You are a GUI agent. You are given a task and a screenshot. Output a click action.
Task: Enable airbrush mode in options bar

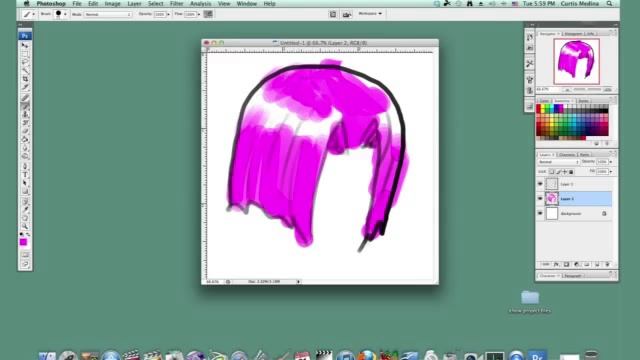[208, 14]
